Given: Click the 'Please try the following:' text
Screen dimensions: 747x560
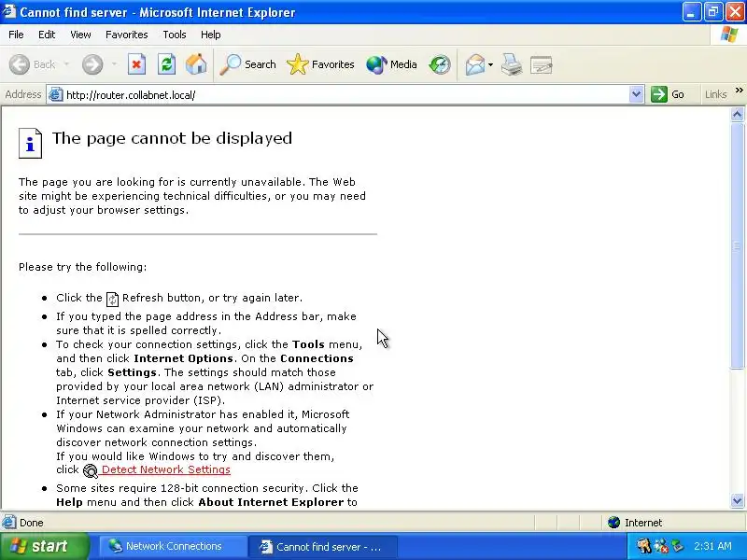Looking at the screenshot, I should click(83, 267).
